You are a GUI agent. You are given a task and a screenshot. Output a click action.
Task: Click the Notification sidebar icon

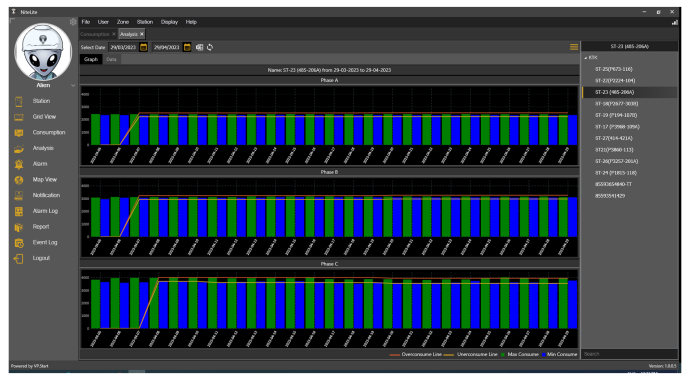(x=19, y=196)
